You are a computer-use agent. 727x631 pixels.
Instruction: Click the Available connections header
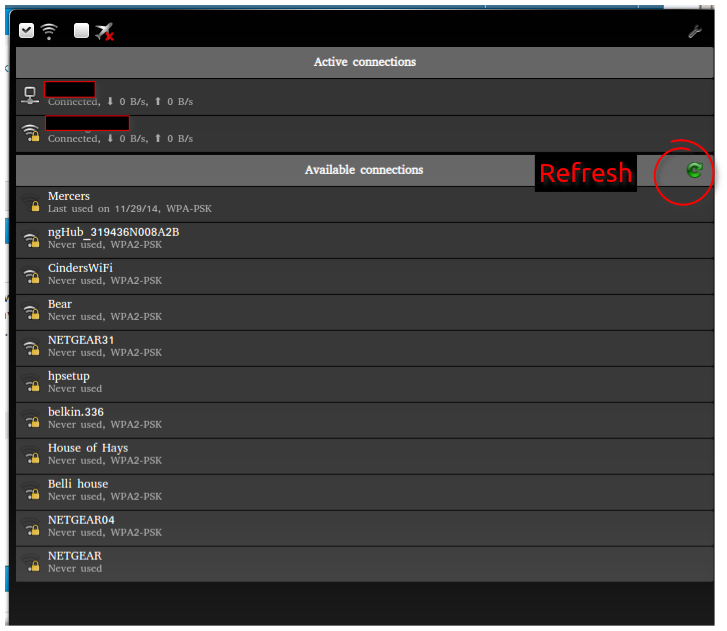point(364,170)
